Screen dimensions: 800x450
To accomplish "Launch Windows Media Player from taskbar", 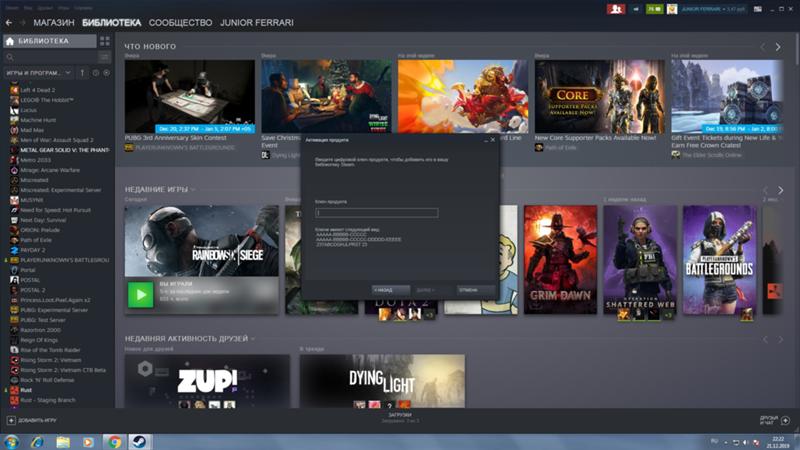I will (88, 442).
